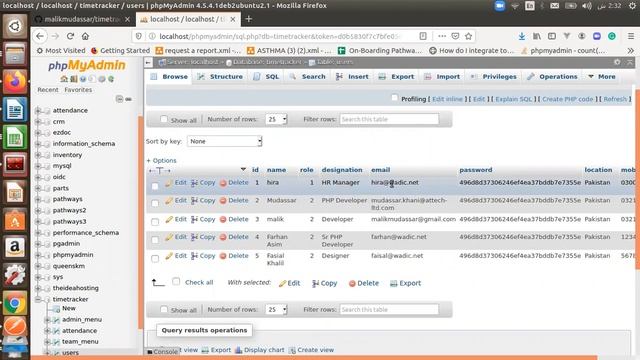Click Create PHP code link
The image size is (640, 360).
[567, 99]
